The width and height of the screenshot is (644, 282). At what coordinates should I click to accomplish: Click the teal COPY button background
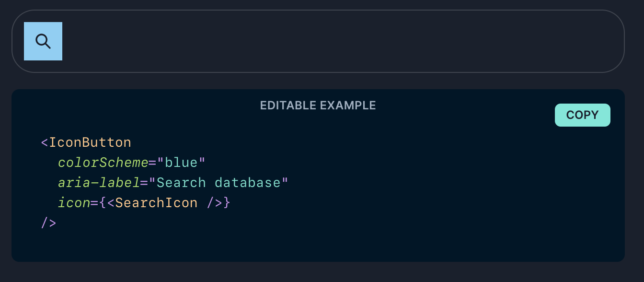[x=582, y=115]
